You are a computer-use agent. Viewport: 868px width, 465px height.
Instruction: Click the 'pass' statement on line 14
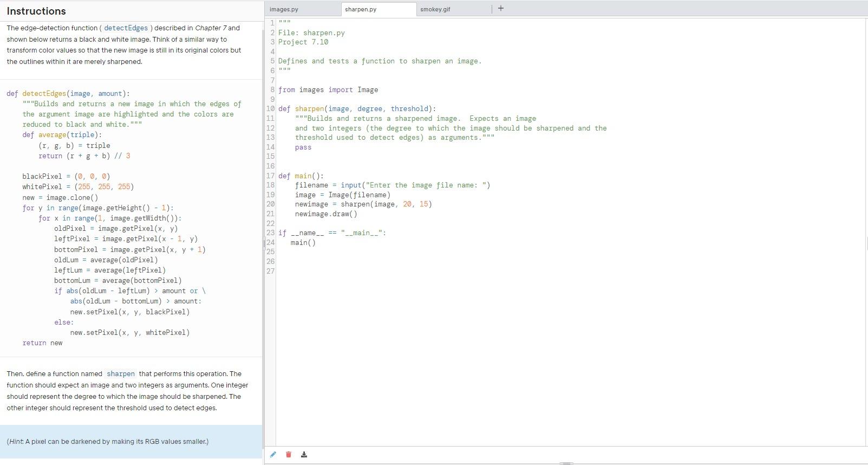pos(303,147)
